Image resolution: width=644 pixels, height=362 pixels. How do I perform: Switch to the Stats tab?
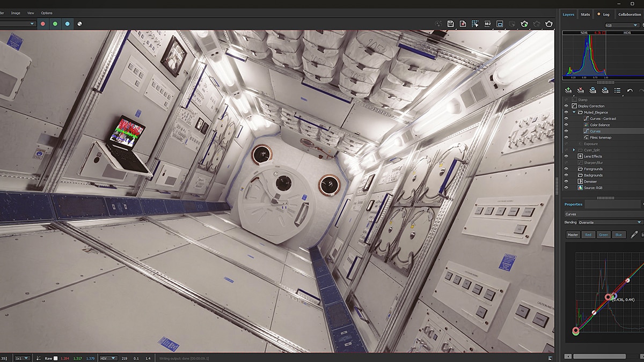pyautogui.click(x=585, y=14)
